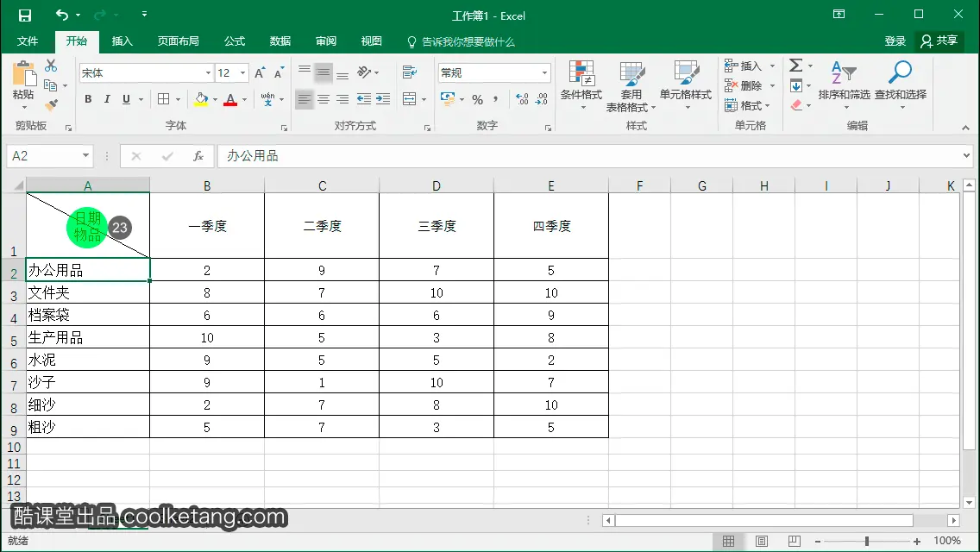Open the font name dropdown 宋体
The width and height of the screenshot is (980, 552).
pyautogui.click(x=208, y=73)
